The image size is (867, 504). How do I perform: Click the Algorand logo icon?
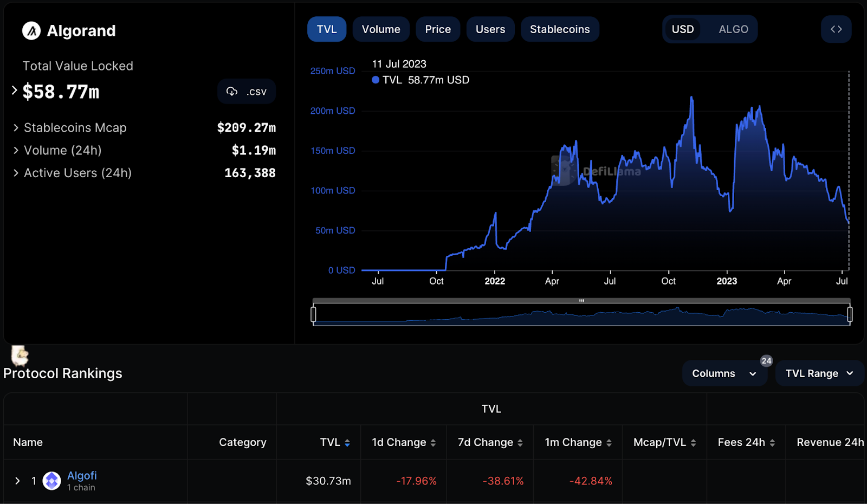coord(31,31)
